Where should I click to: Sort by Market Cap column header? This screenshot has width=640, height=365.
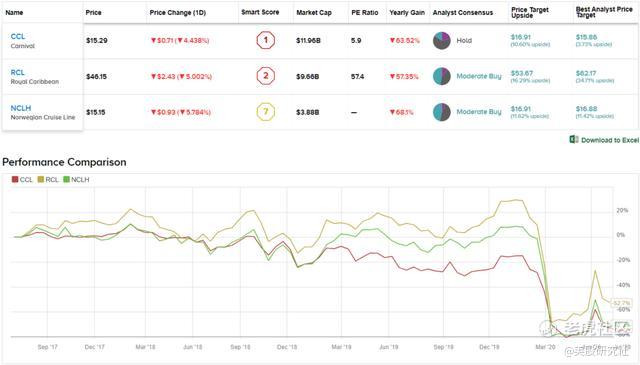[x=314, y=13]
